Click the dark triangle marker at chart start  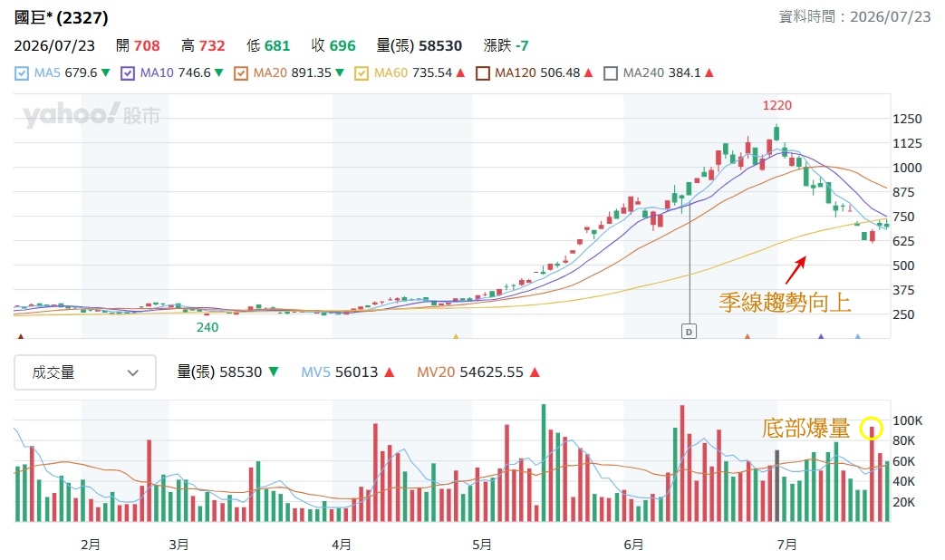point(21,336)
